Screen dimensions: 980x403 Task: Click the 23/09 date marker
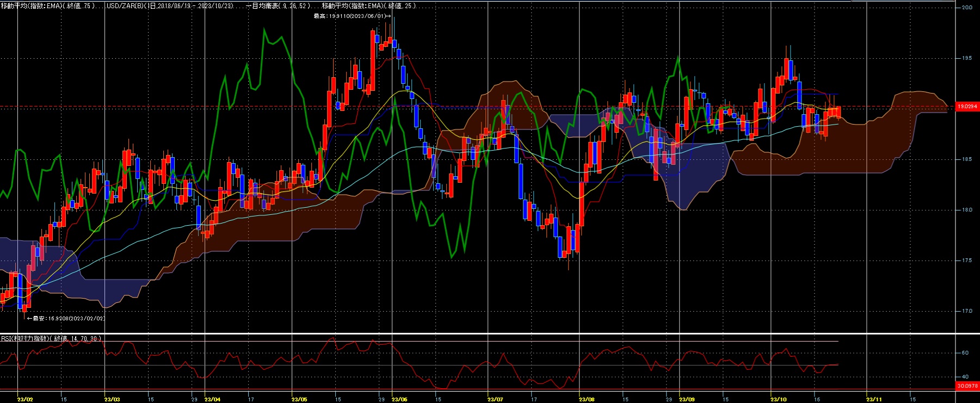687,399
